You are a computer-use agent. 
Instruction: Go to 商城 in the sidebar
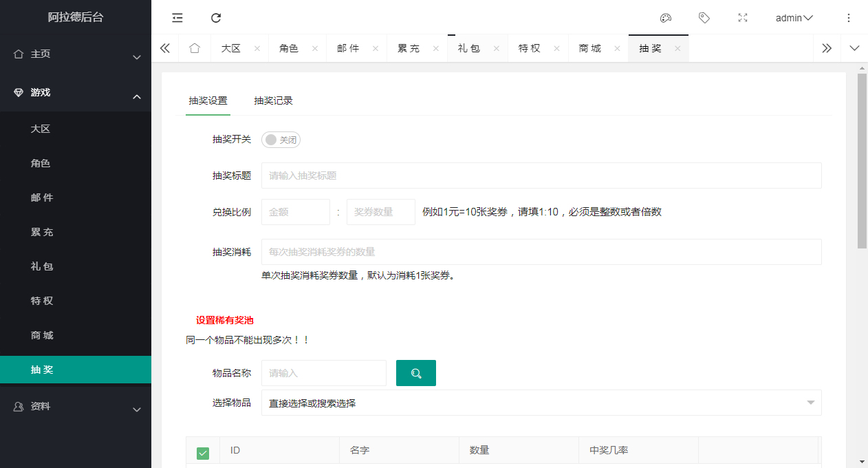42,335
